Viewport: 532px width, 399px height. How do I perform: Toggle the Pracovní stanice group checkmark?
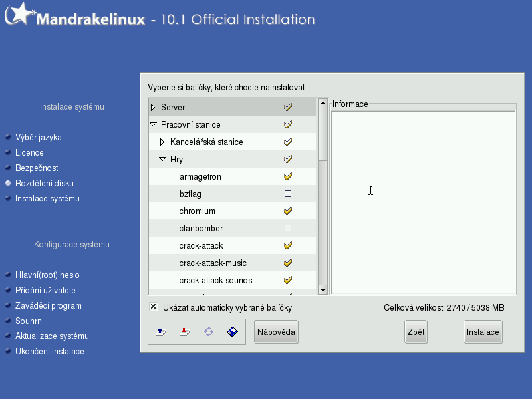(288, 124)
